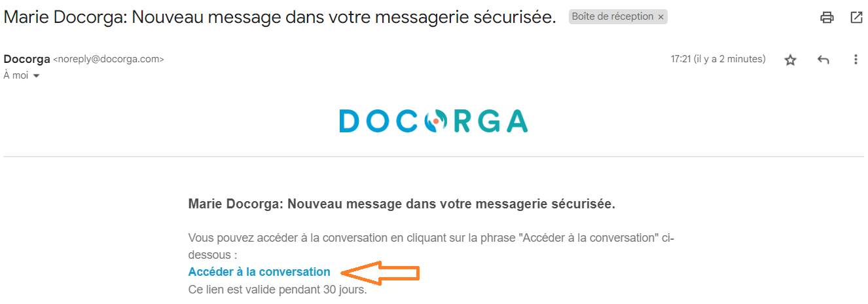Print the email using the printer icon
This screenshot has width=868, height=304.
pyautogui.click(x=827, y=18)
